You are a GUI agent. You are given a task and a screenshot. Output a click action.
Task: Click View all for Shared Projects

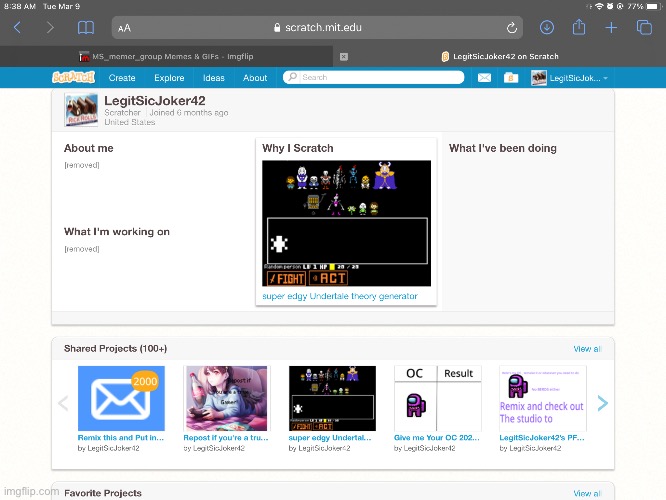pyautogui.click(x=587, y=349)
